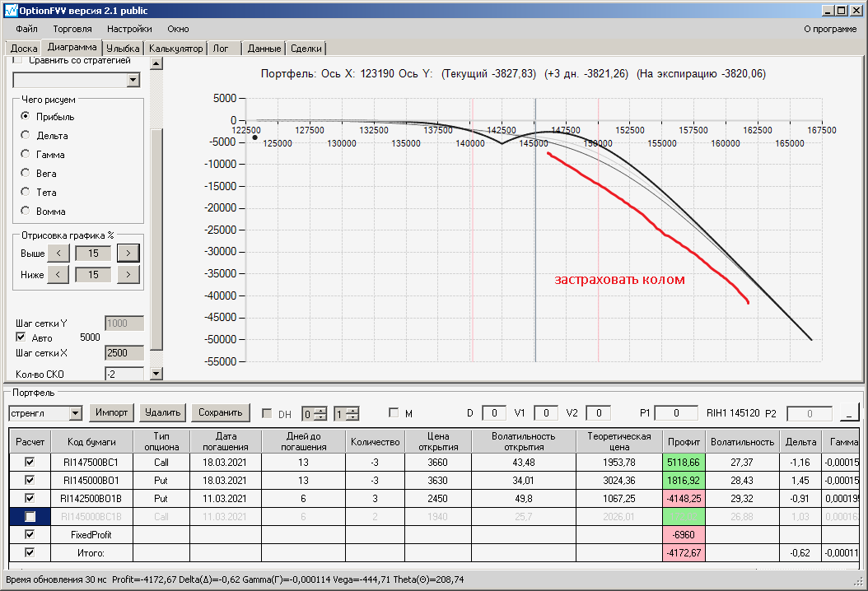Image resolution: width=868 pixels, height=591 pixels.
Task: Enable Расчет checkbox for RI145000BC1B
Action: pos(30,516)
